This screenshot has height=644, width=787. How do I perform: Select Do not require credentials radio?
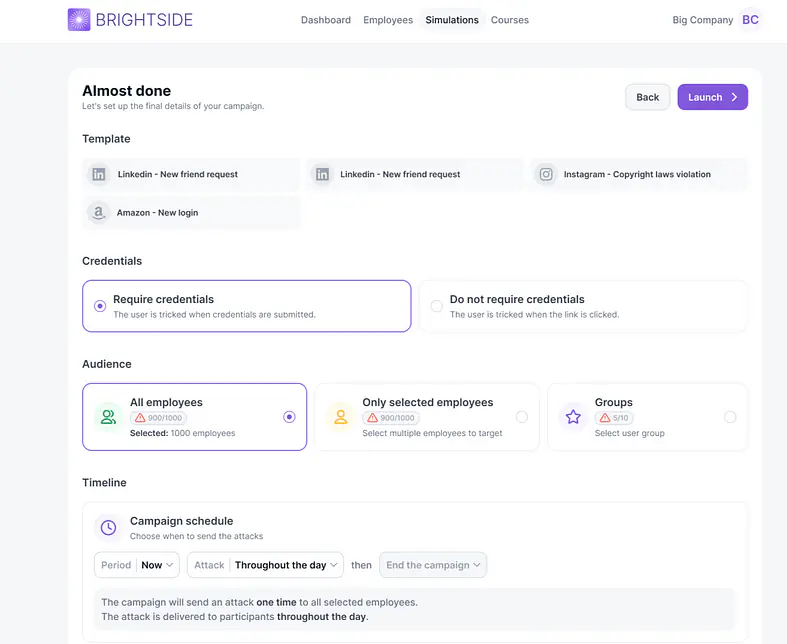(x=437, y=306)
